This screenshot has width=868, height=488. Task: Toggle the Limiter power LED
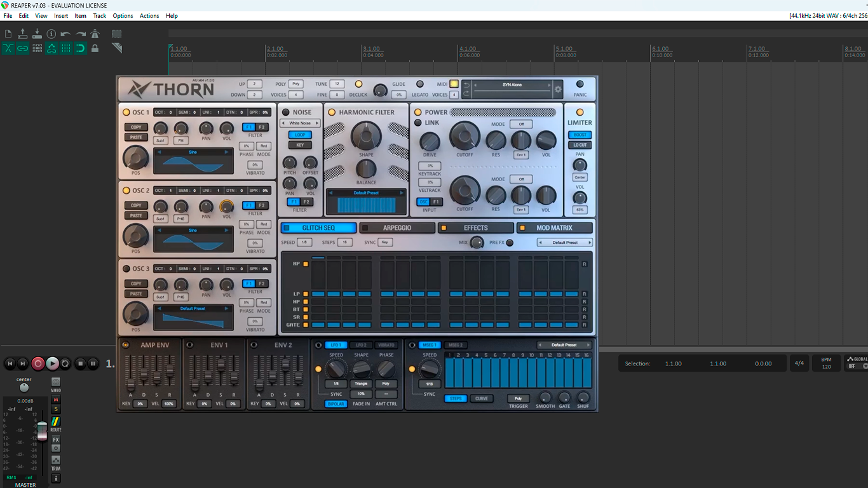(x=580, y=112)
